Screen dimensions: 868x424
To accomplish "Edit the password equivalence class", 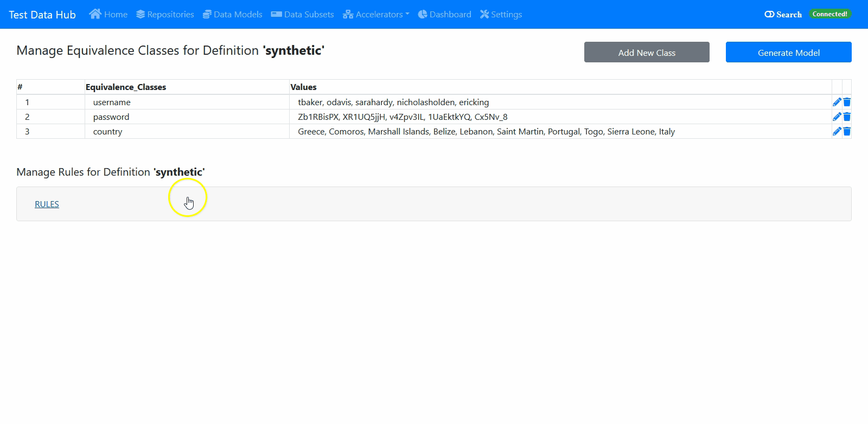I will click(837, 117).
